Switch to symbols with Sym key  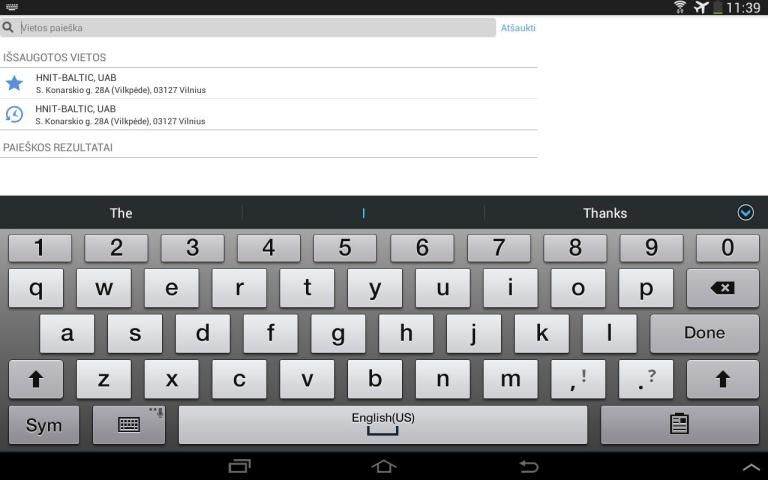(44, 424)
